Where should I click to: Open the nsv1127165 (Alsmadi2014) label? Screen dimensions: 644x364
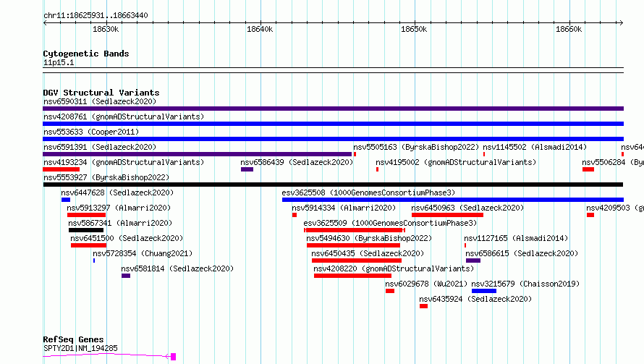[x=516, y=238]
